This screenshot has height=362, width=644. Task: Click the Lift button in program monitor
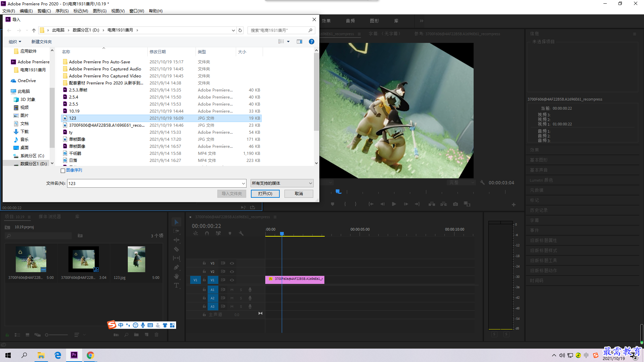[x=432, y=204]
